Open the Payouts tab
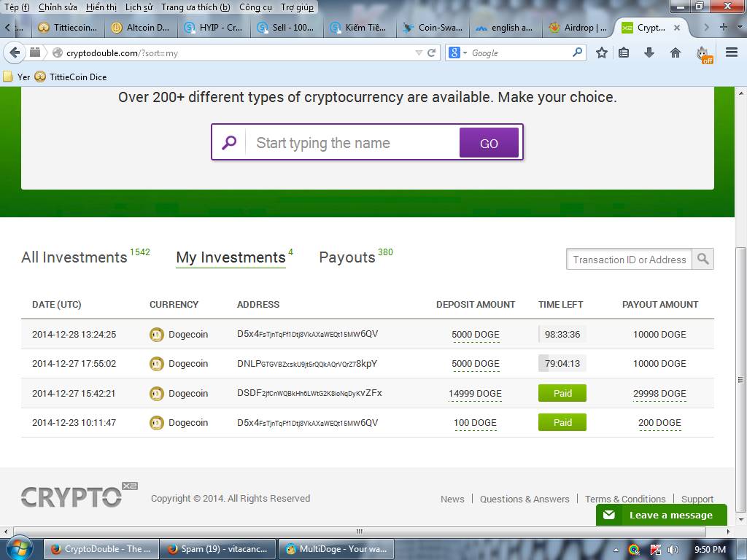The image size is (747, 560). (x=347, y=257)
